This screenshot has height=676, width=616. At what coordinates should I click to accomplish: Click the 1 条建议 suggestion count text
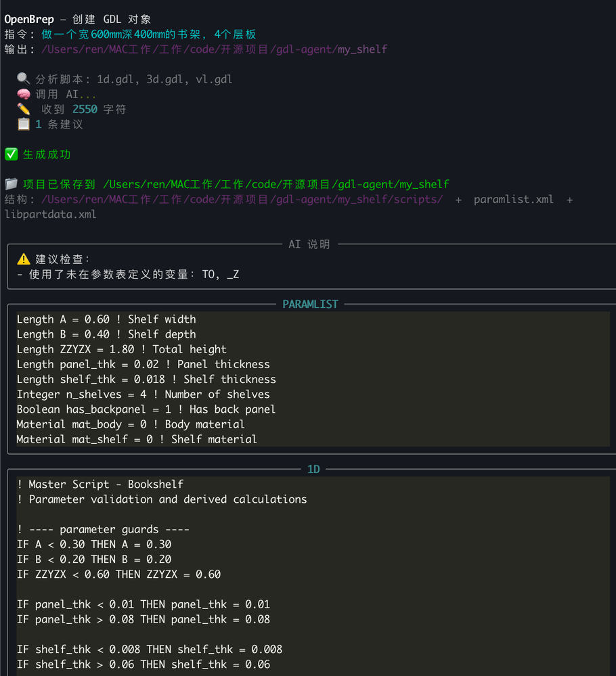point(59,125)
